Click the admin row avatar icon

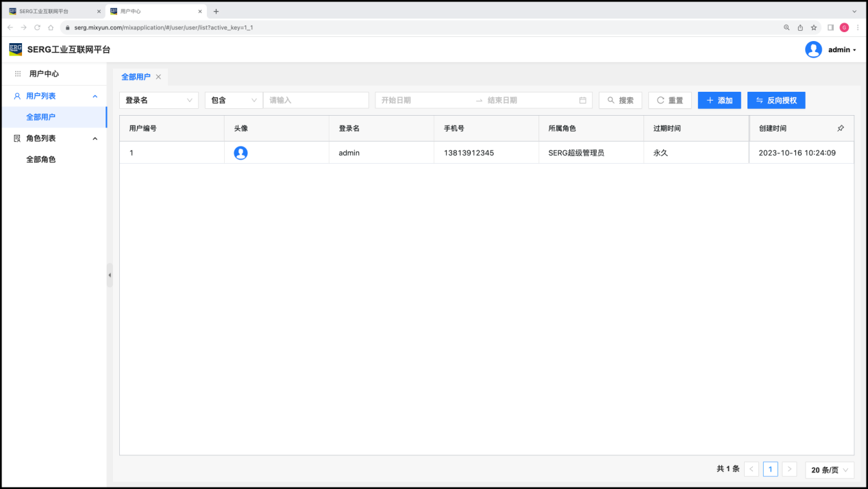240,153
